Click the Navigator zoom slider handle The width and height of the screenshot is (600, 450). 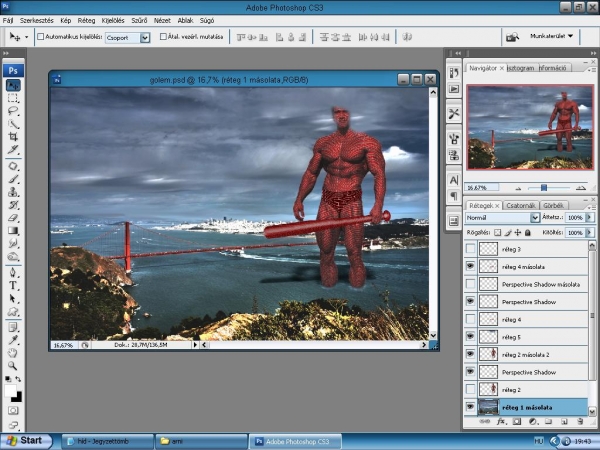(x=544, y=188)
